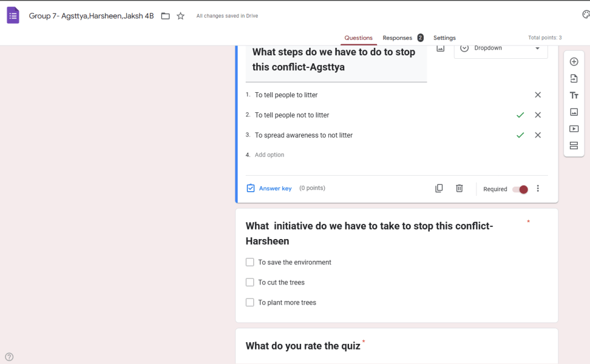Add a title and description block
590x364 pixels.
click(573, 95)
